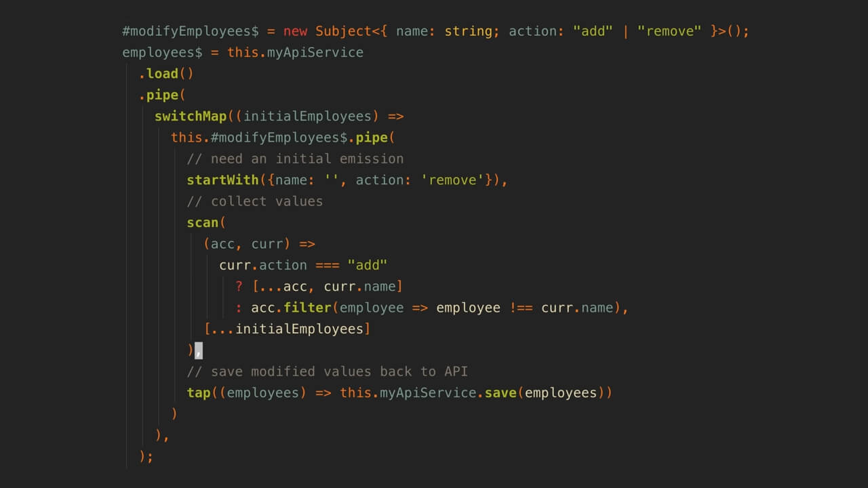The width and height of the screenshot is (868, 488).
Task: Click the #modifyEmployees$ declaration at top
Action: 191,31
